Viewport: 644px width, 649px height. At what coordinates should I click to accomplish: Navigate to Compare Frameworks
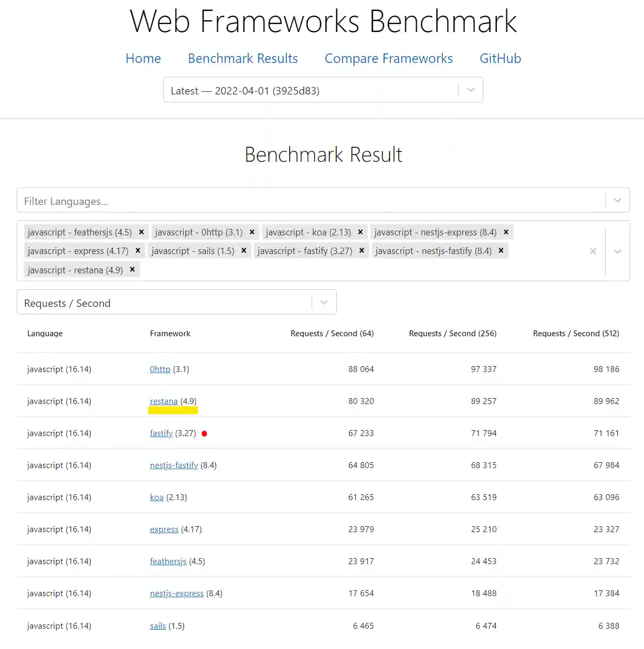(388, 58)
